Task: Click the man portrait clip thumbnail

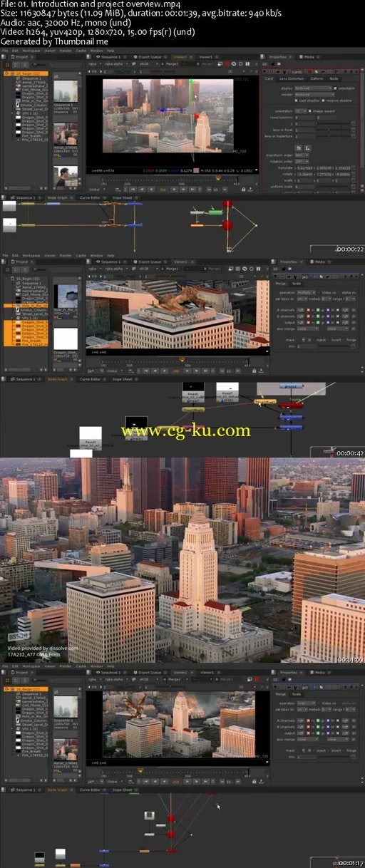Action: 66,176
